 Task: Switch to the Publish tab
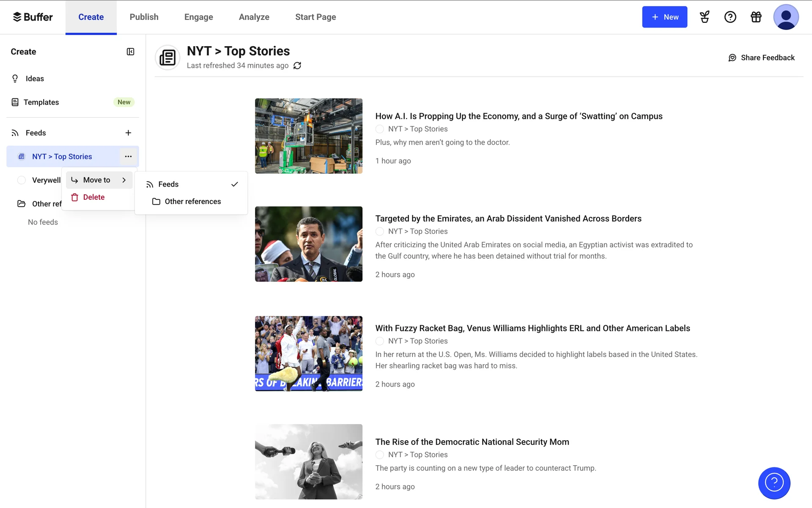click(x=144, y=17)
